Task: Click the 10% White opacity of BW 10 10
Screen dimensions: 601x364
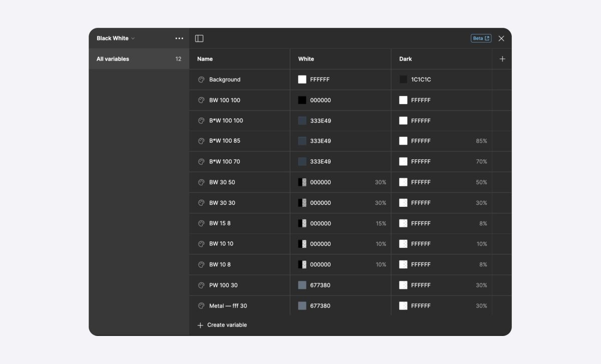Action: 381,244
